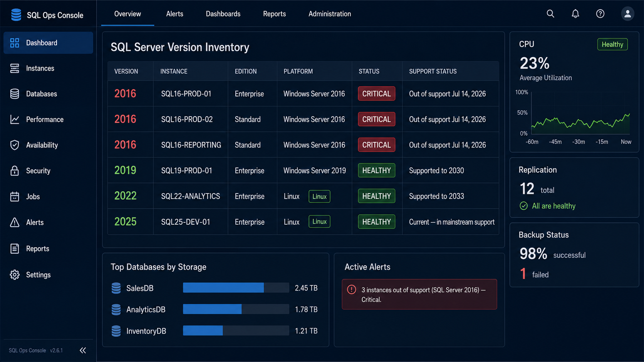Sort by INSTANCE column header

point(174,71)
